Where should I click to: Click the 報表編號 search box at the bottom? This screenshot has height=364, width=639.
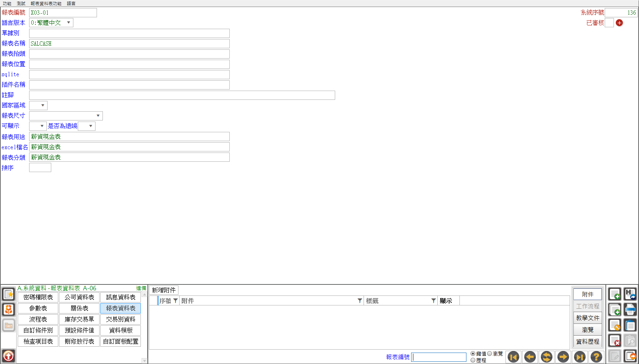click(439, 357)
